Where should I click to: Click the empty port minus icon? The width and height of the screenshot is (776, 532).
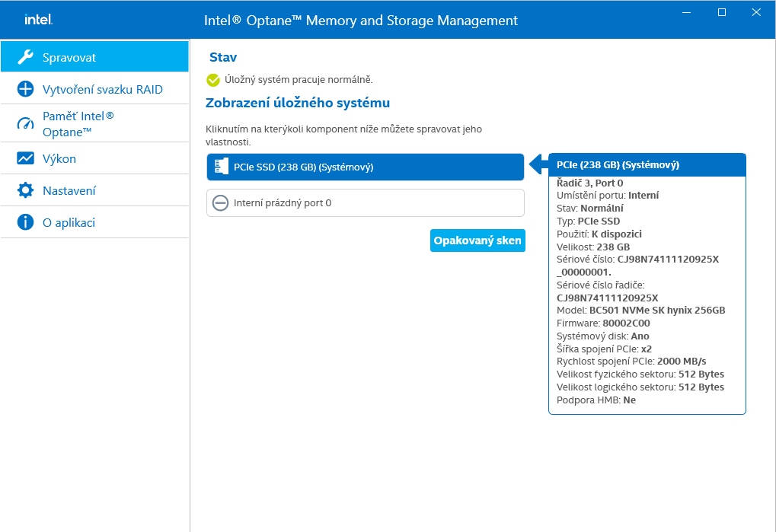[220, 202]
